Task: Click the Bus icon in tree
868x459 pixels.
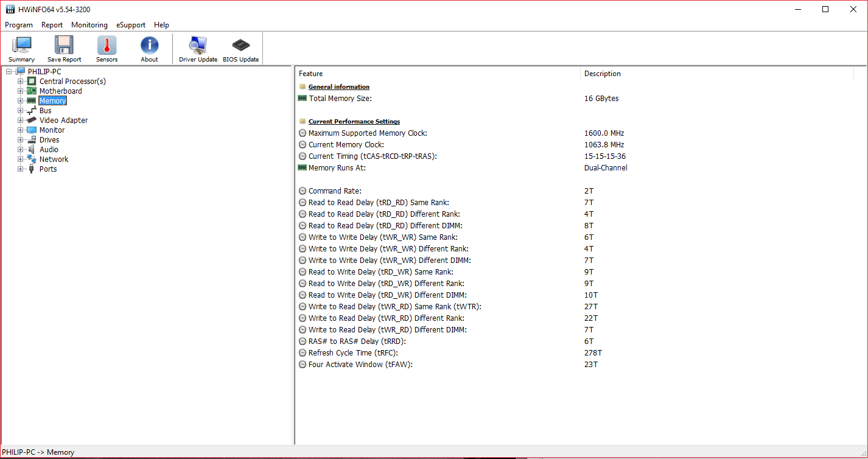Action: click(32, 110)
